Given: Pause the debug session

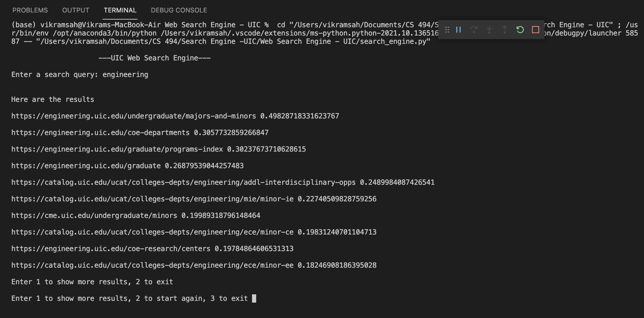Looking at the screenshot, I should [458, 30].
